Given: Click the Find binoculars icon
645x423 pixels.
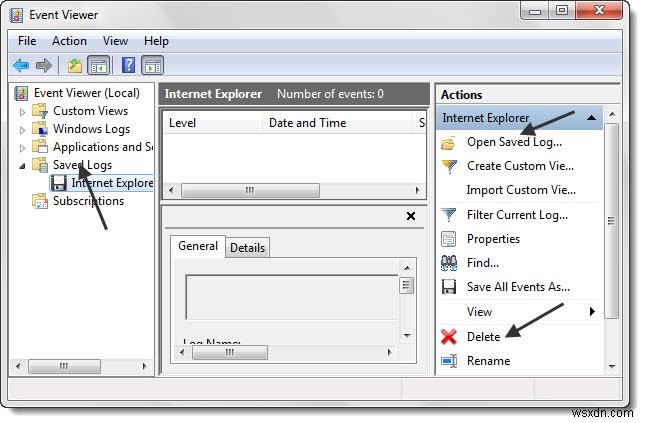Looking at the screenshot, I should point(449,263).
